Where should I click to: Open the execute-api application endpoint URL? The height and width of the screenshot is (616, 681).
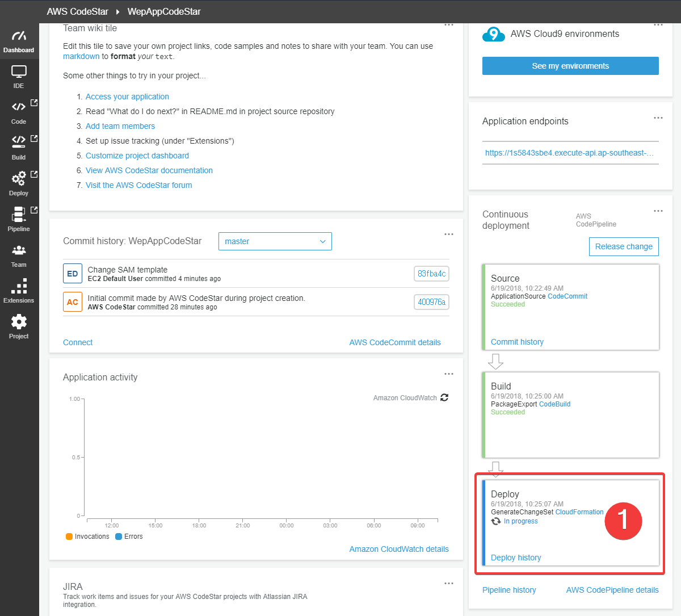pyautogui.click(x=569, y=153)
